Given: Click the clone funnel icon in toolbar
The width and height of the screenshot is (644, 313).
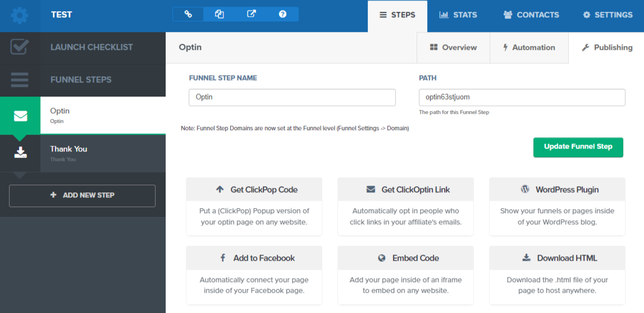Looking at the screenshot, I should (220, 15).
